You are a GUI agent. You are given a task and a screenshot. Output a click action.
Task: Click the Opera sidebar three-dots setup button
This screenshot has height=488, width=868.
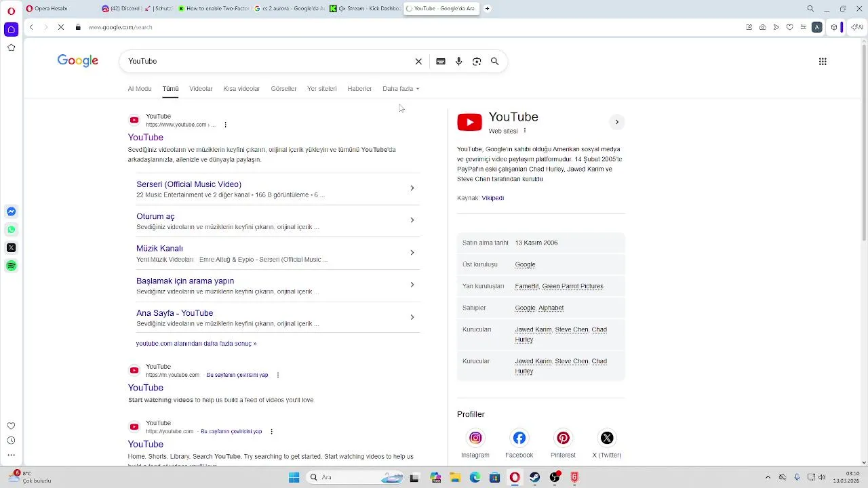point(11,455)
